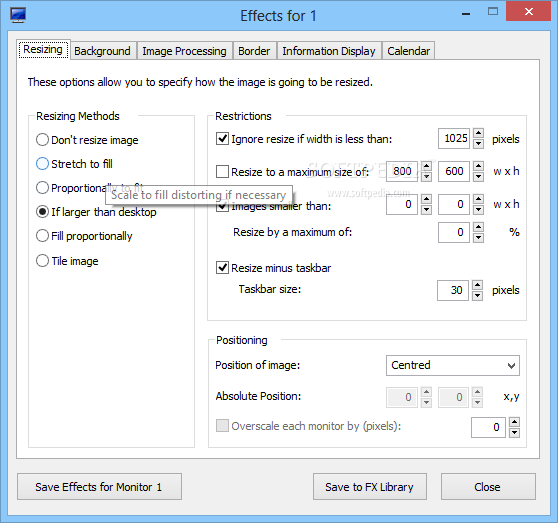Uncheck Ignore resize if width is less than
558x523 pixels.
pos(222,138)
